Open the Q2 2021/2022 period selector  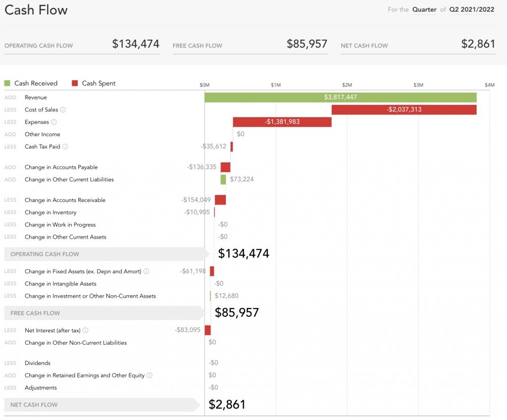click(472, 10)
